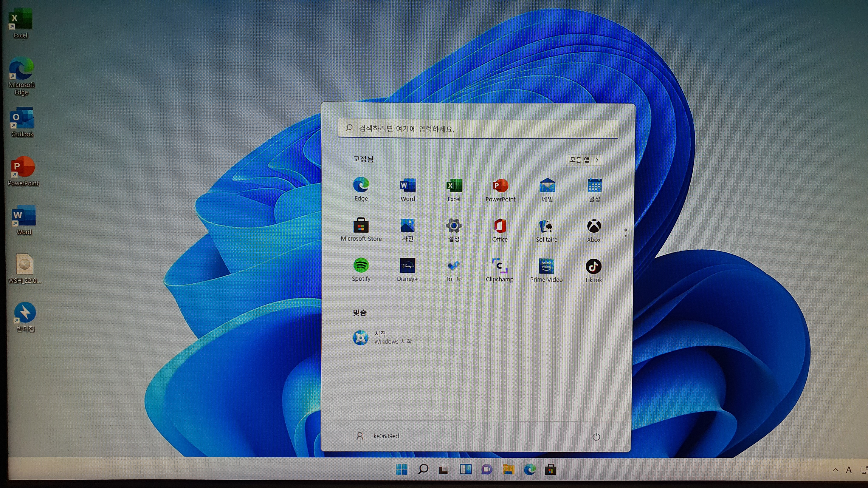Select Microsoft Edge desktop shortcut
This screenshot has width=868, height=488.
(21, 76)
